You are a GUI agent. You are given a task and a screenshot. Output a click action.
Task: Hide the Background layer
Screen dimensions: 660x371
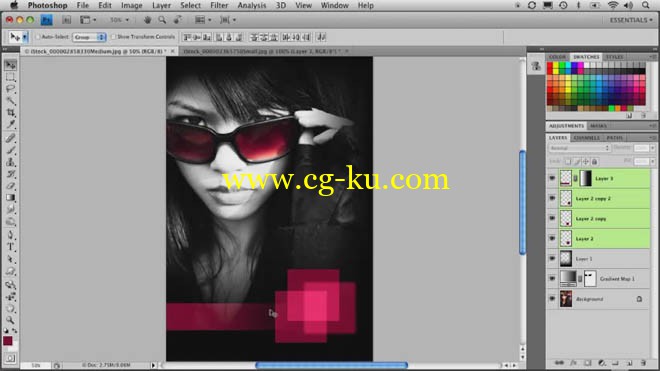(x=552, y=299)
